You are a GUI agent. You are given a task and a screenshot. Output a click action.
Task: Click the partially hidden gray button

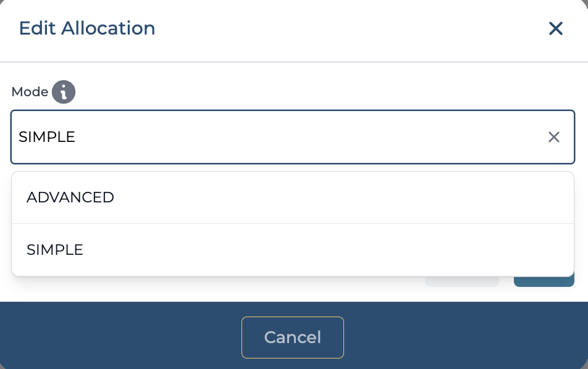pos(461,282)
